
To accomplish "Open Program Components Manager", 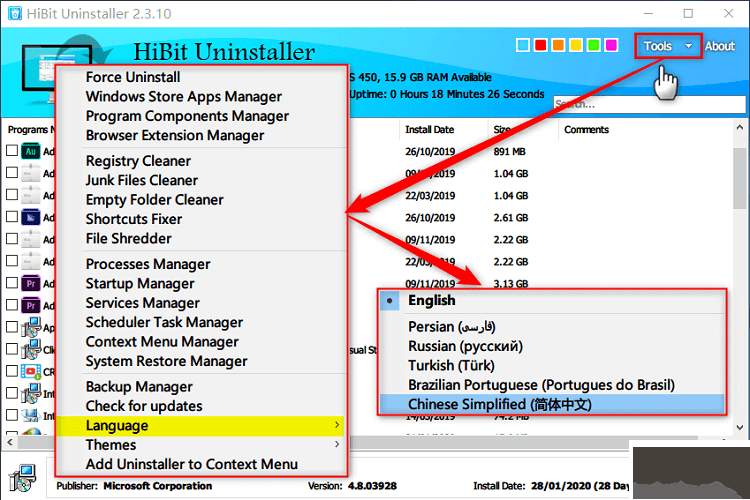I will click(x=187, y=116).
